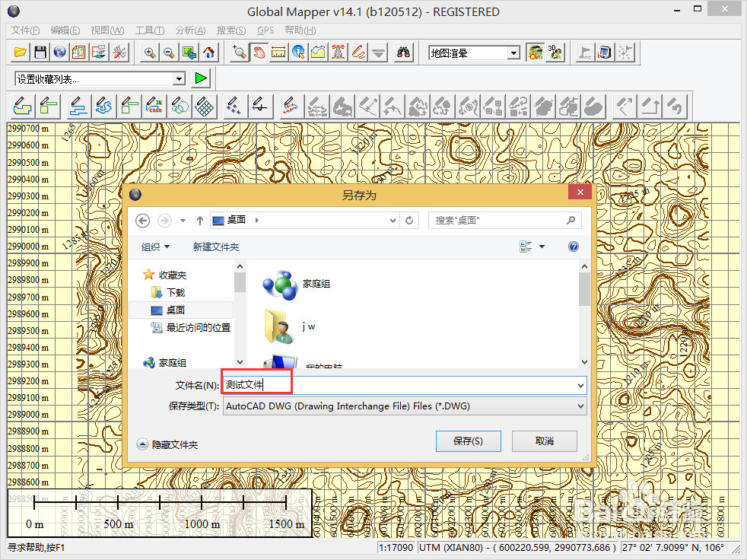The image size is (747, 560).
Task: Create range ring circles tool
Action: tap(180, 107)
